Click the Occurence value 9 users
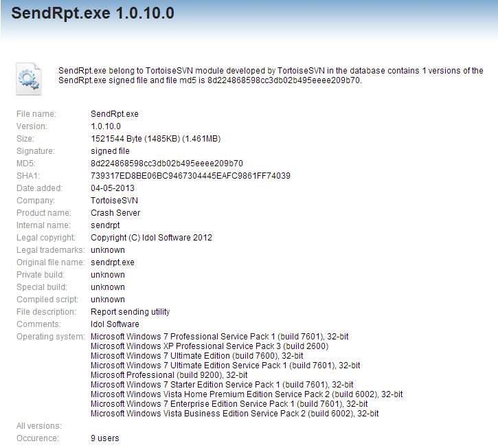498x448 pixels. (x=105, y=438)
